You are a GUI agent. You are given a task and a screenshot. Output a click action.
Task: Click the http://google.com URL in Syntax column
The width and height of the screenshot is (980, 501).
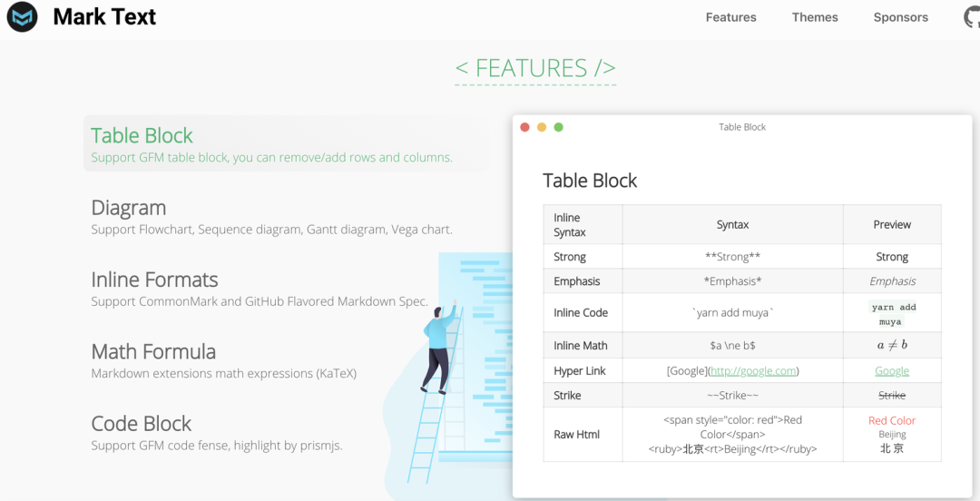point(753,371)
